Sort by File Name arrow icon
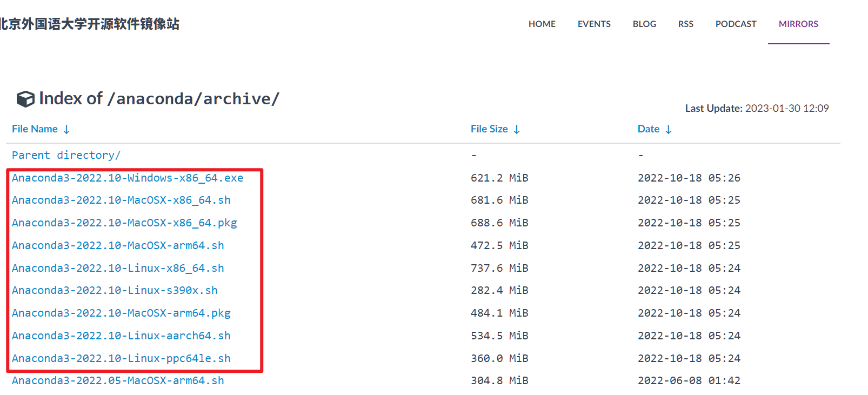 66,130
